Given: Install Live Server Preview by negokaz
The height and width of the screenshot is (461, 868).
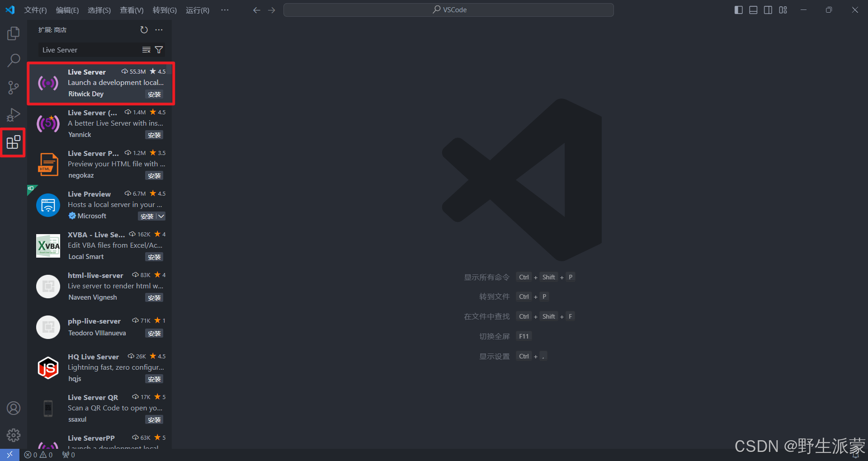Looking at the screenshot, I should [154, 176].
